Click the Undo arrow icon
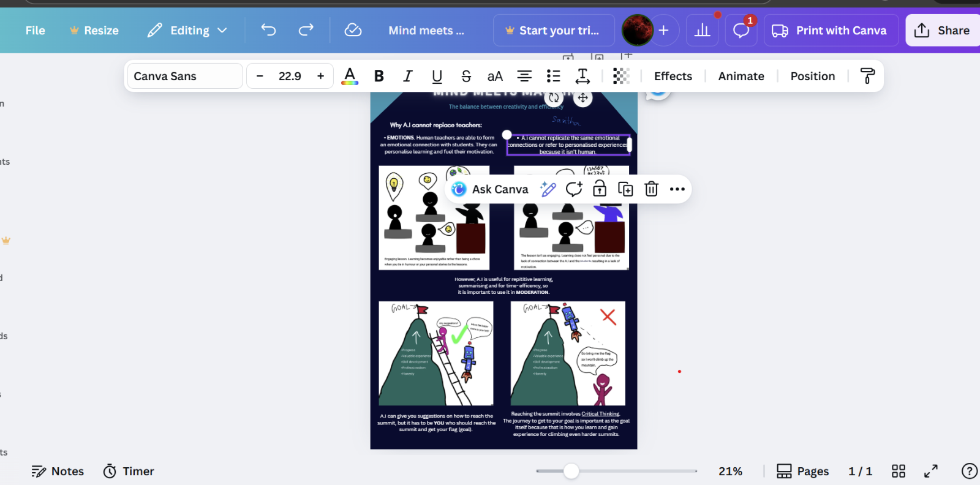Image resolution: width=980 pixels, height=485 pixels. pyautogui.click(x=268, y=30)
